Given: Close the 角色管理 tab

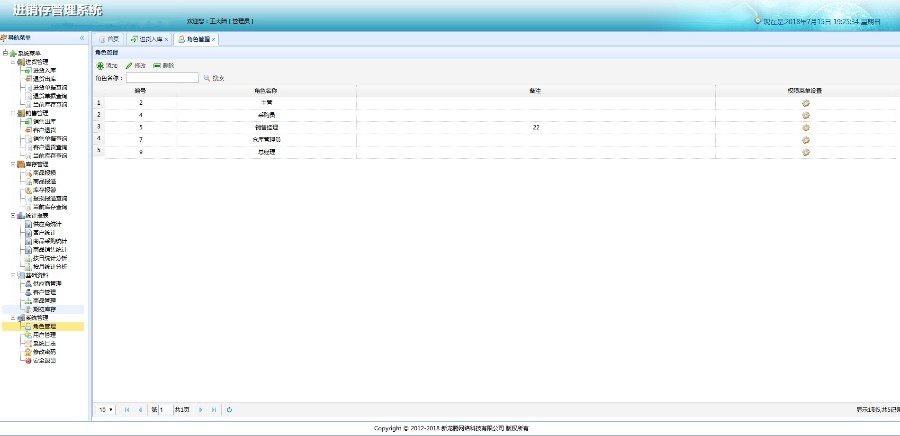Looking at the screenshot, I should [214, 40].
